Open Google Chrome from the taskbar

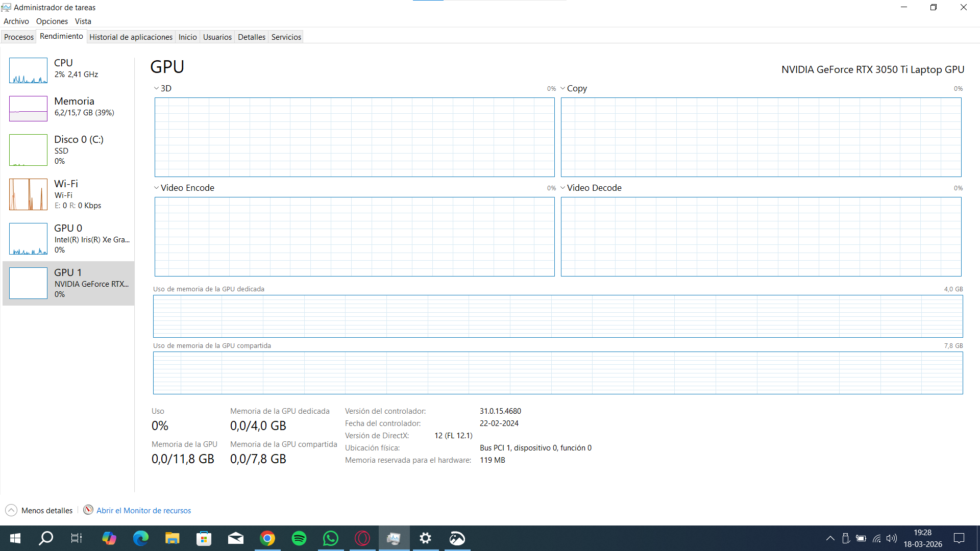[267, 538]
